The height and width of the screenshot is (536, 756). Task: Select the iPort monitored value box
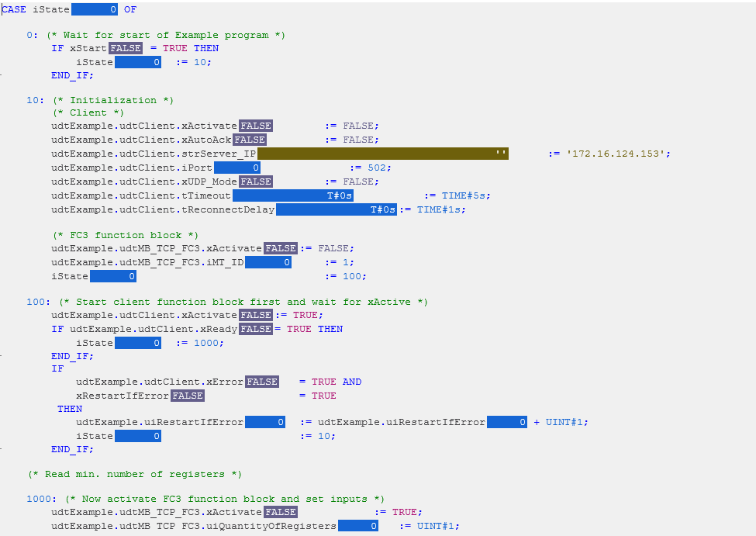click(236, 168)
